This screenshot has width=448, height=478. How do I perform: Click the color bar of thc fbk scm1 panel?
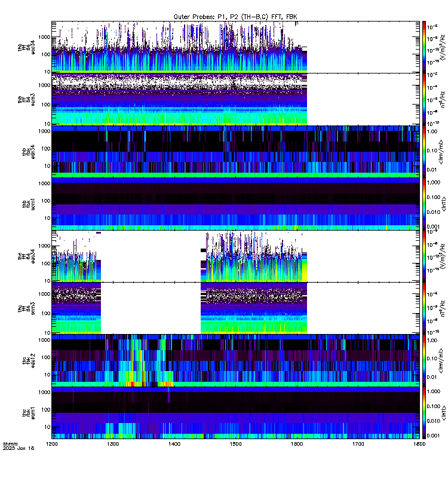pos(424,413)
